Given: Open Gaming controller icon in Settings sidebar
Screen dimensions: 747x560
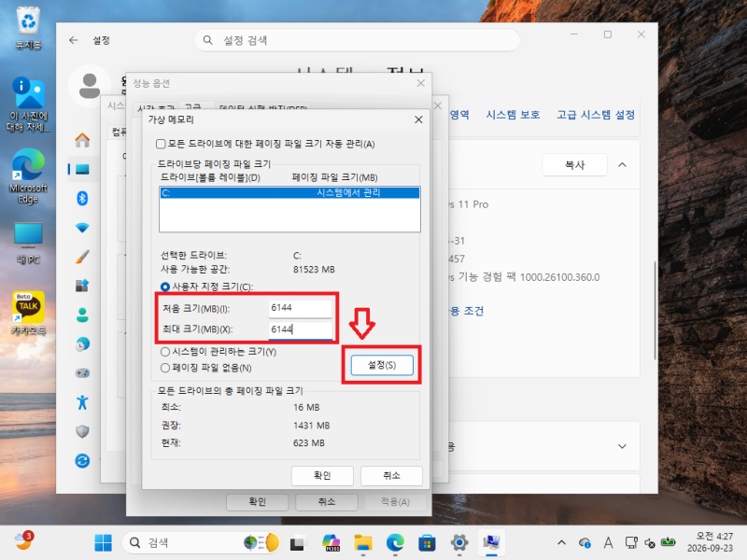Looking at the screenshot, I should pos(82,372).
